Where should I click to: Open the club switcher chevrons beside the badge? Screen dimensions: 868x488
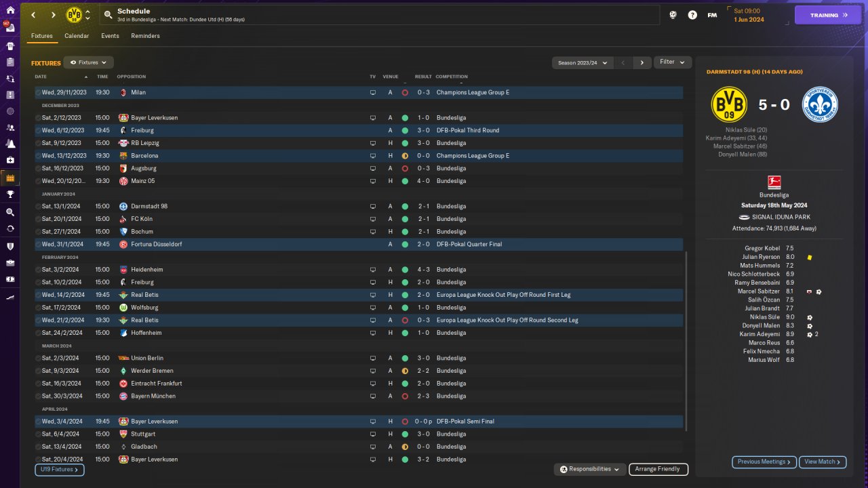pyautogui.click(x=87, y=15)
